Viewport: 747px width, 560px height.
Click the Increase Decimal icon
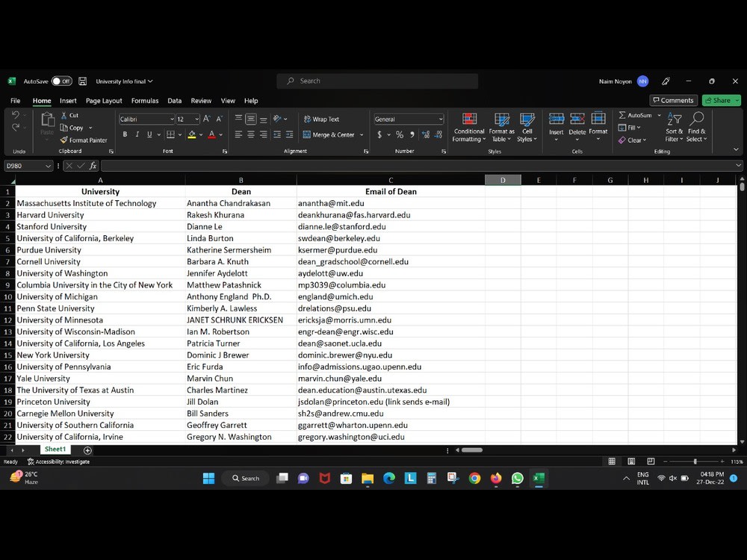(x=426, y=134)
